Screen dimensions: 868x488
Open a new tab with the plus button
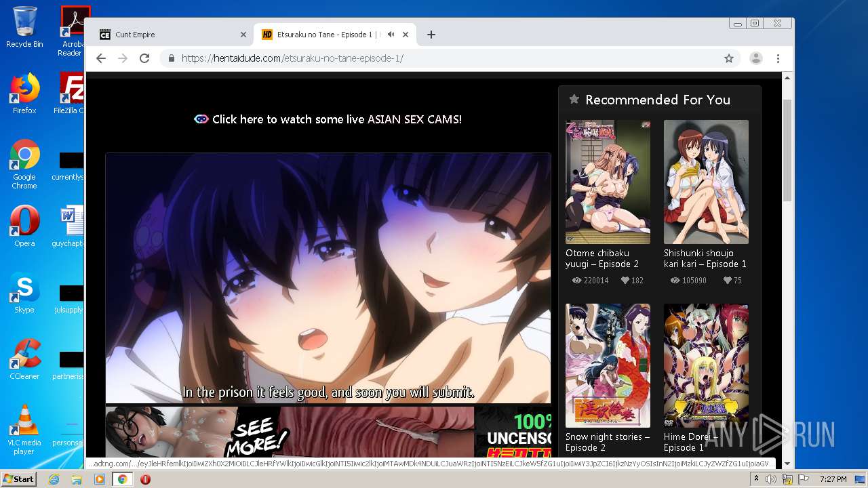click(x=431, y=35)
